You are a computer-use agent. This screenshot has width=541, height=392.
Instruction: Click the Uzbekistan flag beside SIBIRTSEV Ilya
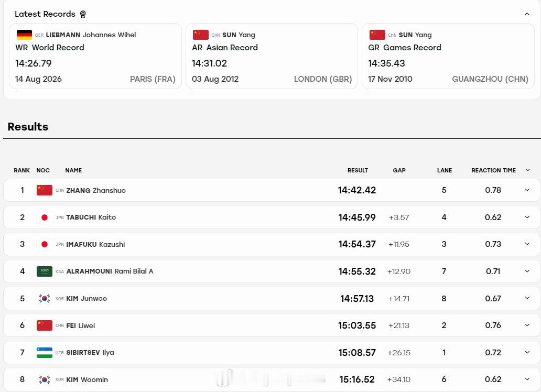[45, 353]
